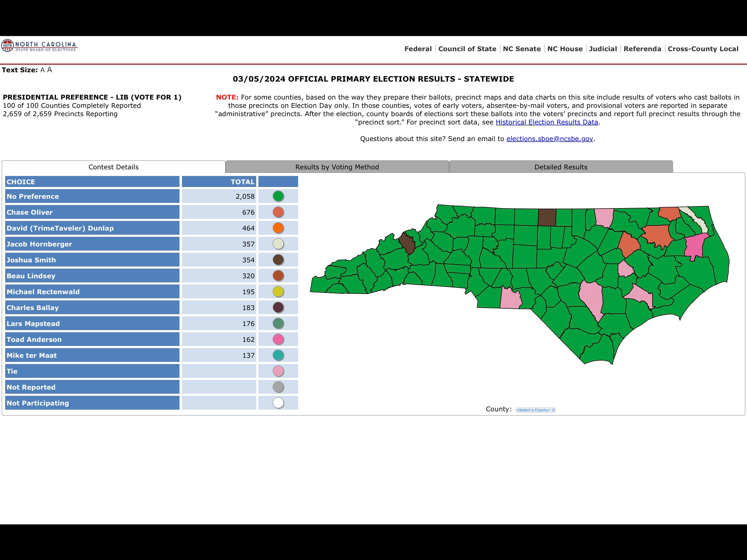
Task: Click the Chase Oliver row label
Action: [x=92, y=212]
